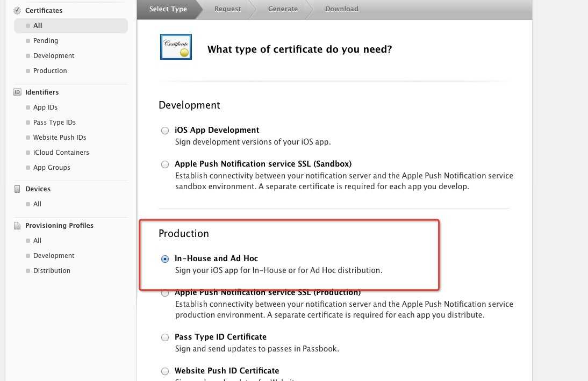Click the 'What type of certificate do you need?' heading

click(x=299, y=49)
